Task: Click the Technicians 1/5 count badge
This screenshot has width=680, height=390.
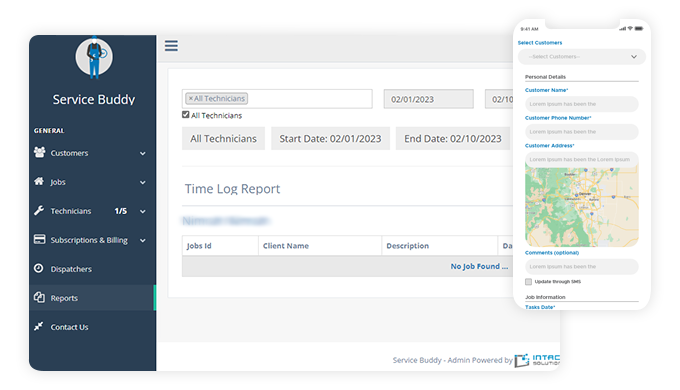Action: tap(121, 211)
